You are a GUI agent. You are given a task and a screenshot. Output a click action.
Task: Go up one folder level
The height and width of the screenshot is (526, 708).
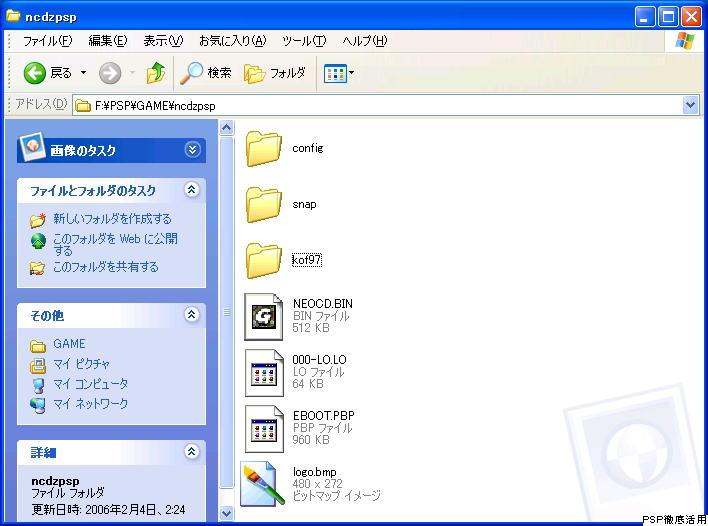click(x=156, y=73)
